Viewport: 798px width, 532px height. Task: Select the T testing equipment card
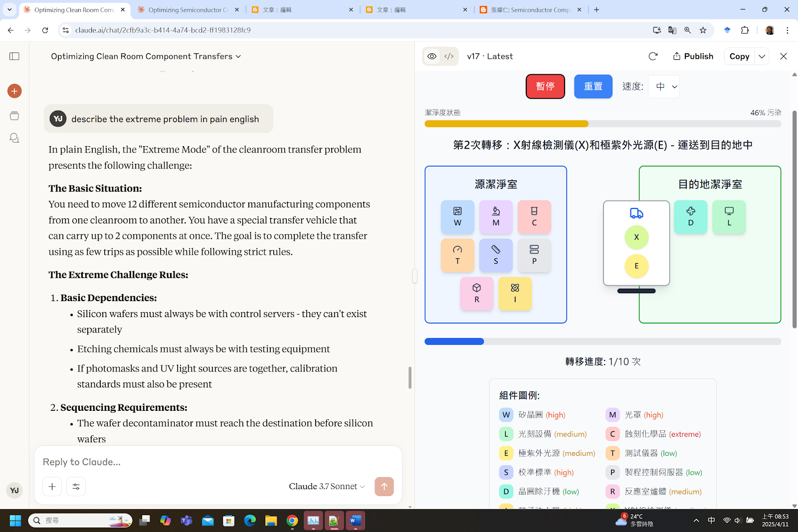click(457, 255)
